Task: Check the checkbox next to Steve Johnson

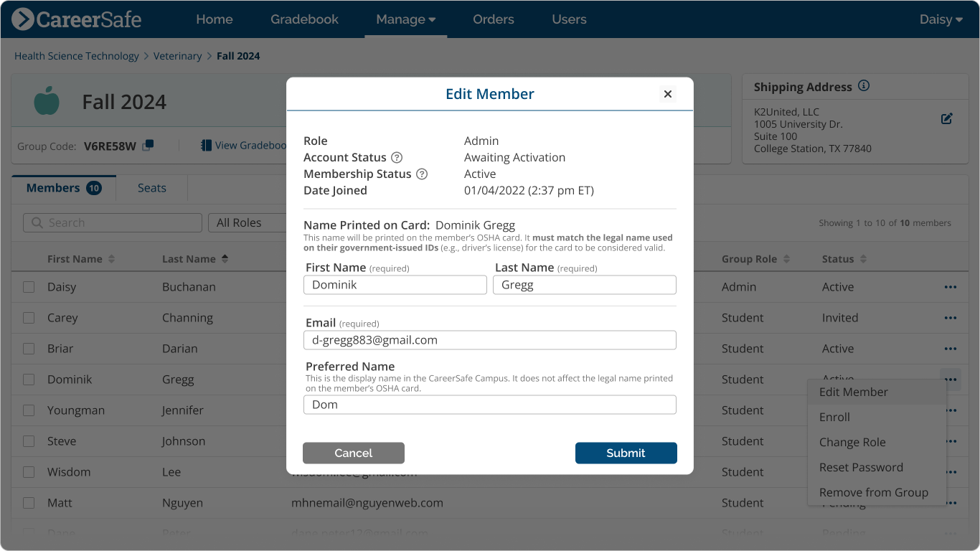Action: coord(29,441)
